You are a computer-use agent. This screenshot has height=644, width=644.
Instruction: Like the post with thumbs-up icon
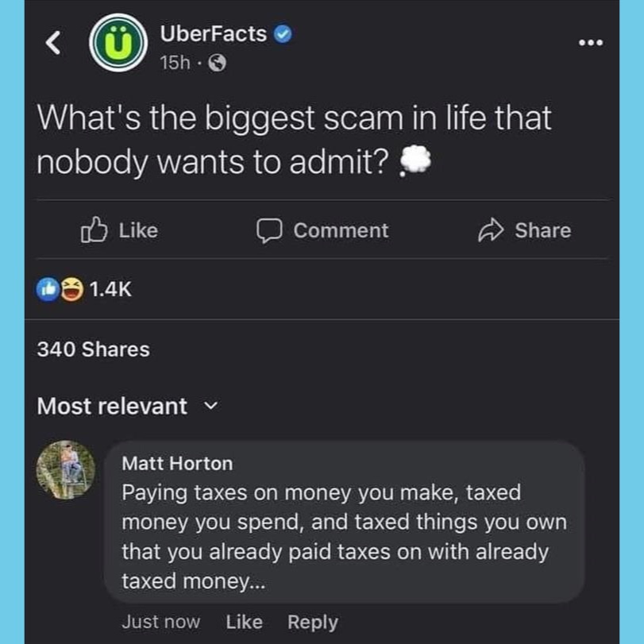click(94, 230)
